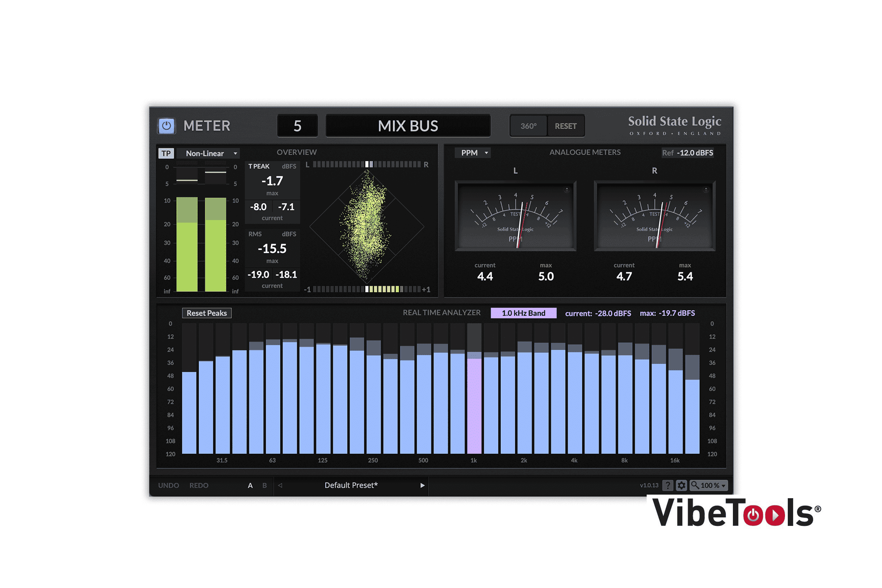Click the -1 to +1 correlation meter

click(x=367, y=289)
